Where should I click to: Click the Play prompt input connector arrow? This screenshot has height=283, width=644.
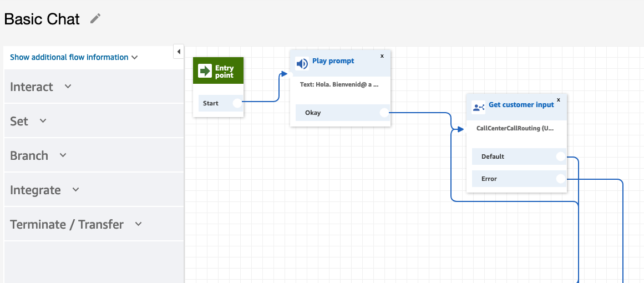click(285, 74)
